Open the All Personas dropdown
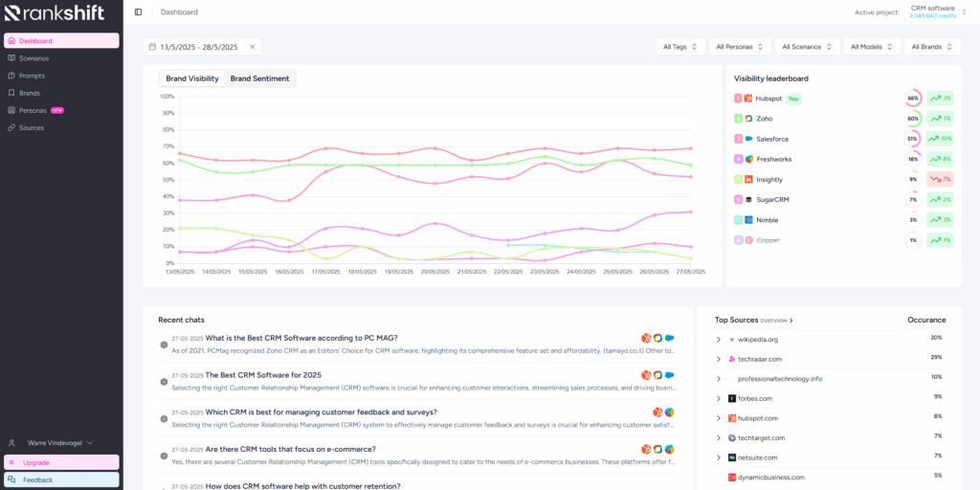Image resolution: width=980 pixels, height=490 pixels. coord(740,47)
